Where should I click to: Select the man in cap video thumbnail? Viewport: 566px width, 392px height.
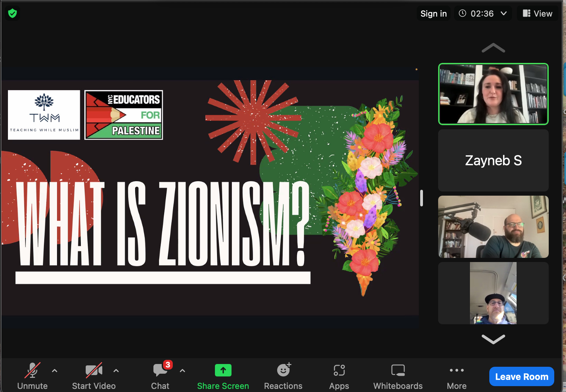click(493, 293)
